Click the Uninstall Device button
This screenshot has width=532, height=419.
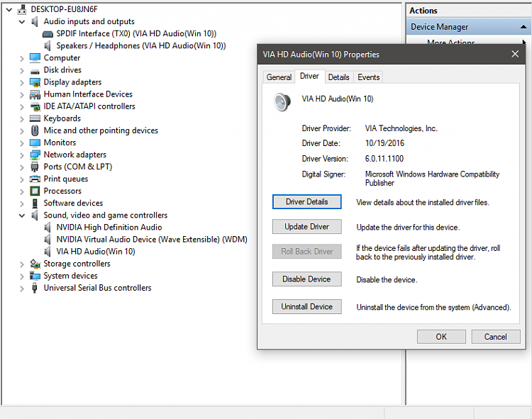point(306,306)
